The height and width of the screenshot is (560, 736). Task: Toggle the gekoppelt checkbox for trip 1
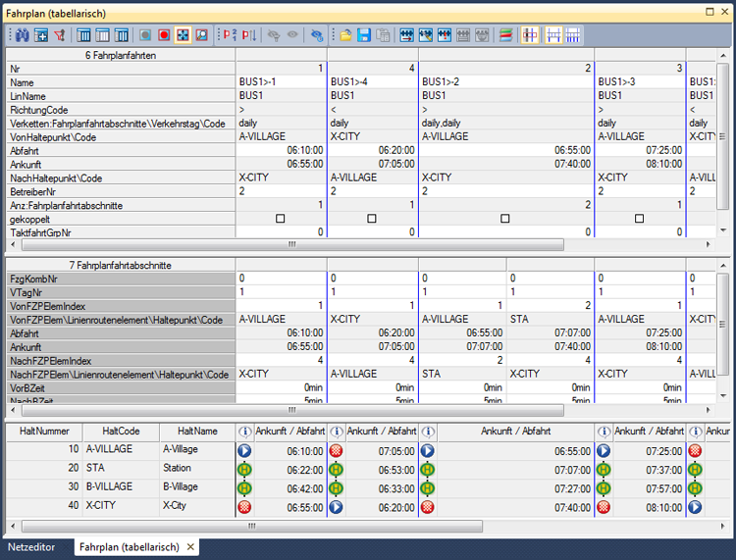pyautogui.click(x=281, y=219)
